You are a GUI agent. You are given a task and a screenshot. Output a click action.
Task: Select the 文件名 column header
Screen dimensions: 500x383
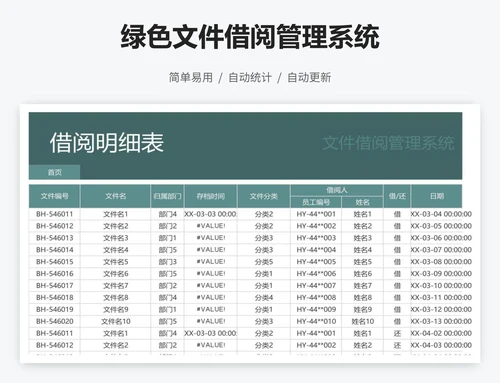tap(115, 196)
